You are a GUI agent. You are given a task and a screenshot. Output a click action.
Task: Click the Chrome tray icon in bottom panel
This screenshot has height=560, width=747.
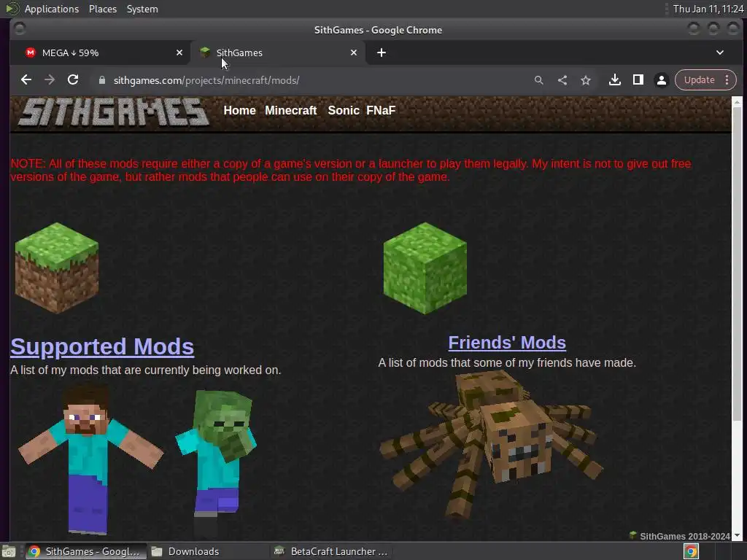coord(692,551)
